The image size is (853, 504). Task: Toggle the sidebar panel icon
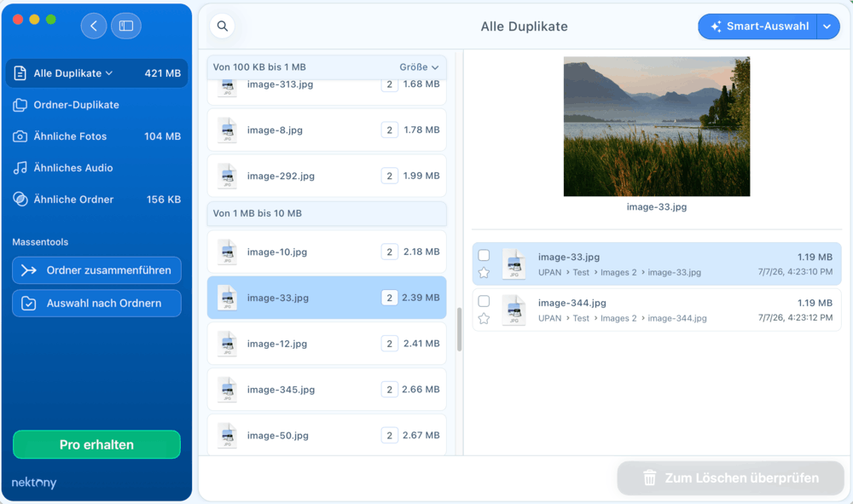point(126,26)
